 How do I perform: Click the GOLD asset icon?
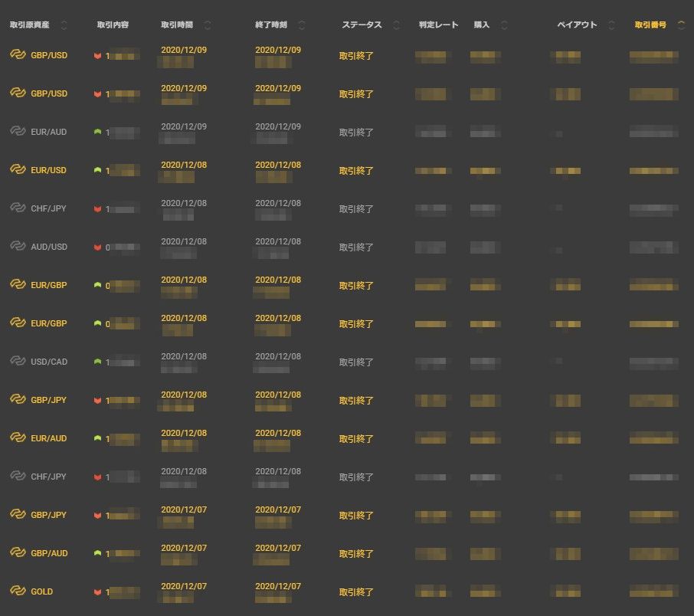pyautogui.click(x=18, y=591)
